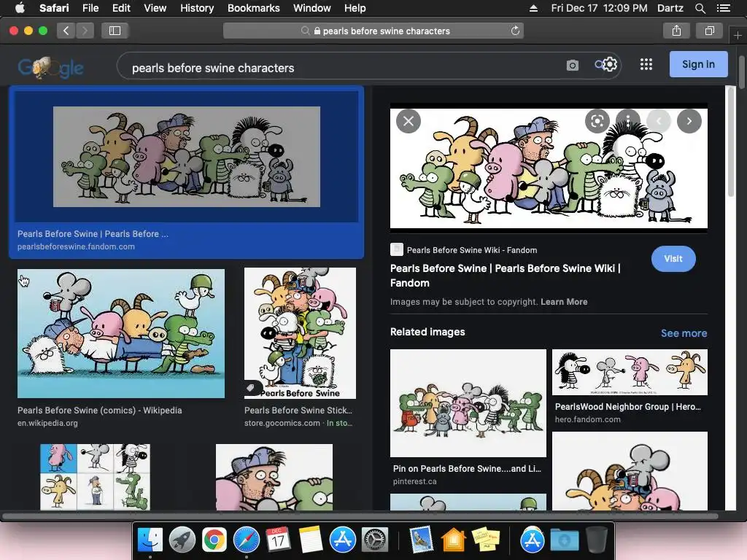747x560 pixels.
Task: Select the gocomics sticker thumbnail
Action: tap(300, 333)
